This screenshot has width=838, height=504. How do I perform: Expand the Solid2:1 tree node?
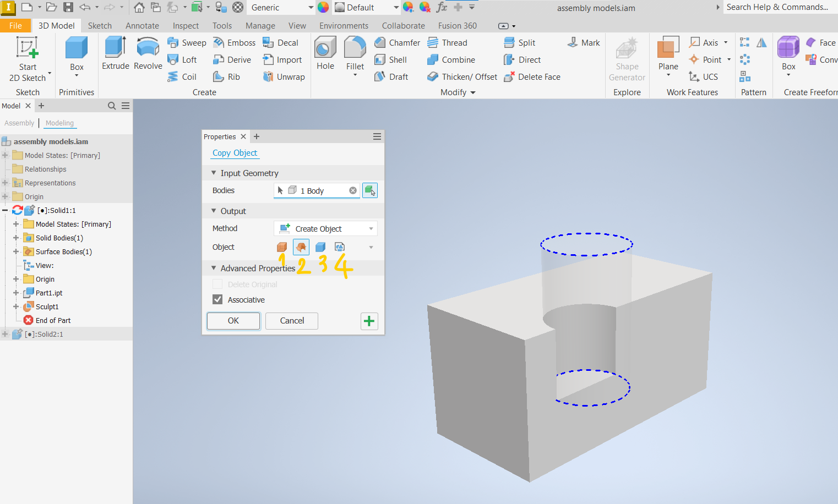tap(5, 333)
